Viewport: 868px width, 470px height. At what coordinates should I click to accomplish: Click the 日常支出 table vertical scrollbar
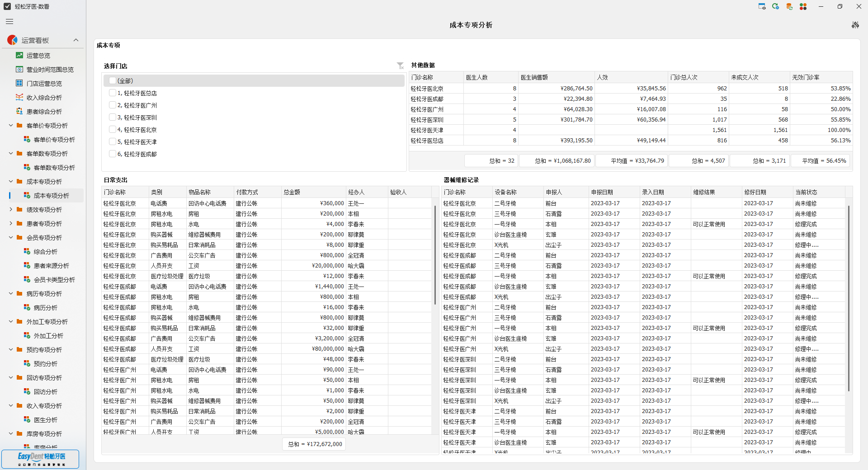pyautogui.click(x=435, y=254)
